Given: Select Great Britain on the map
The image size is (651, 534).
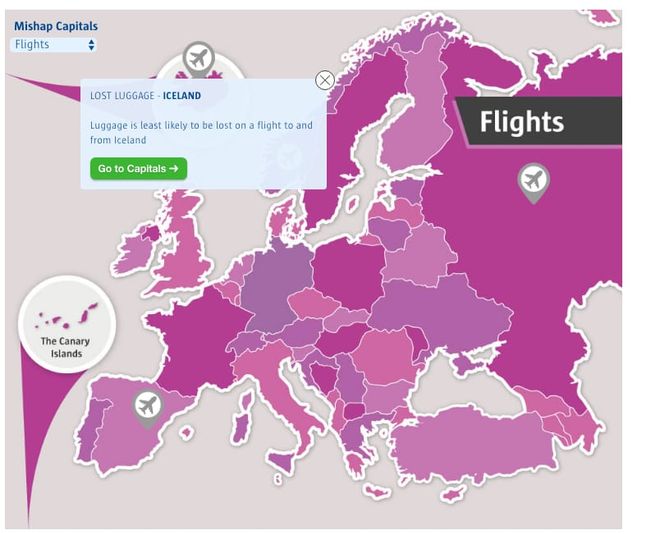Looking at the screenshot, I should (185, 250).
